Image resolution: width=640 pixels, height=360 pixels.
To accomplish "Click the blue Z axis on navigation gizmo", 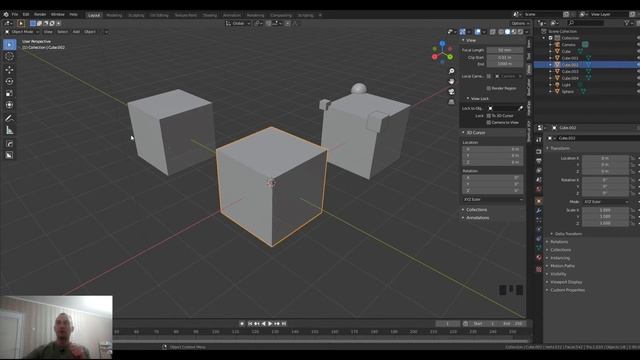I will pyautogui.click(x=442, y=43).
